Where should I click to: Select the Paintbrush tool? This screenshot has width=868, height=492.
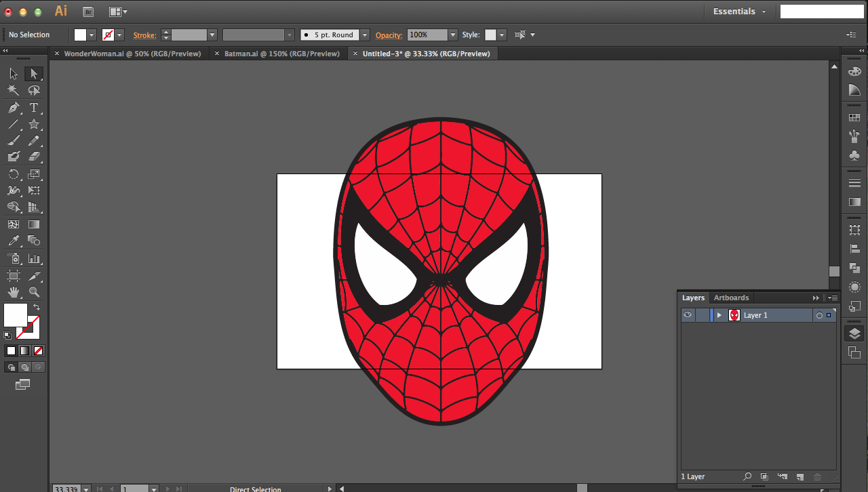14,141
